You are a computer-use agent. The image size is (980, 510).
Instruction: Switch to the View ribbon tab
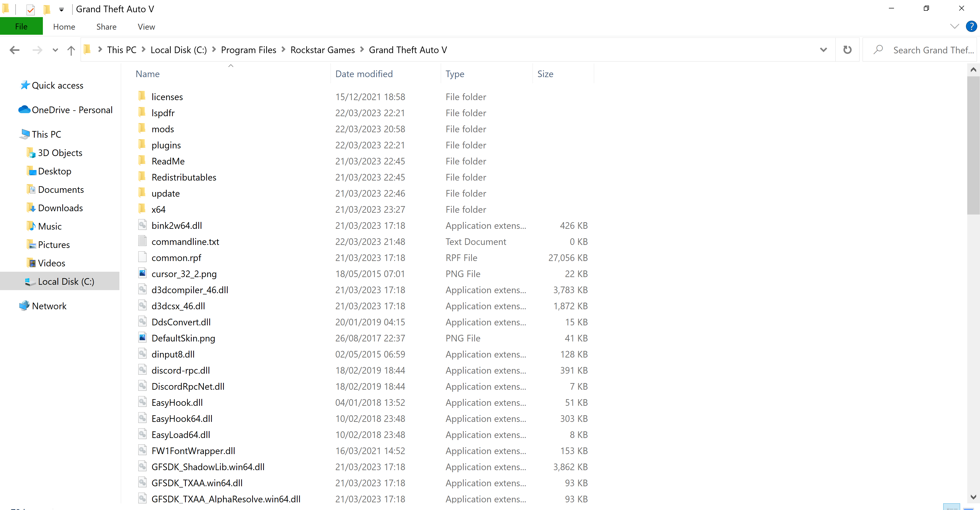(x=146, y=27)
